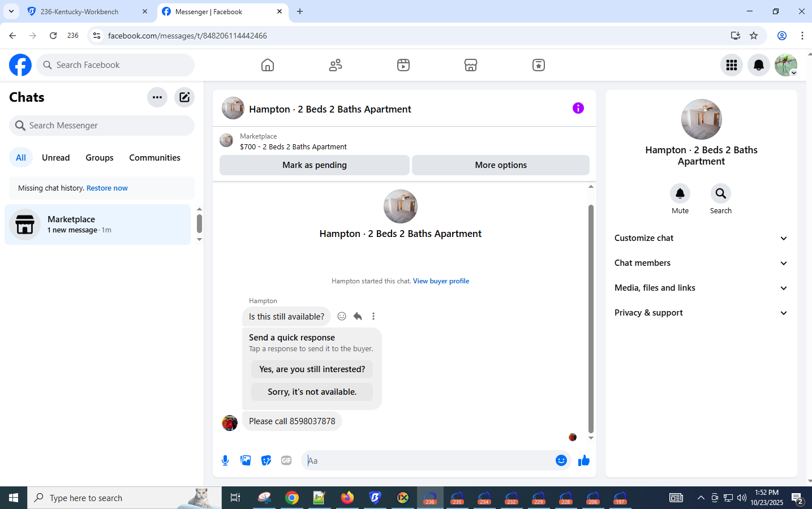This screenshot has height=509, width=812.
Task: Reply to 'Is this still available?' message
Action: pyautogui.click(x=358, y=316)
